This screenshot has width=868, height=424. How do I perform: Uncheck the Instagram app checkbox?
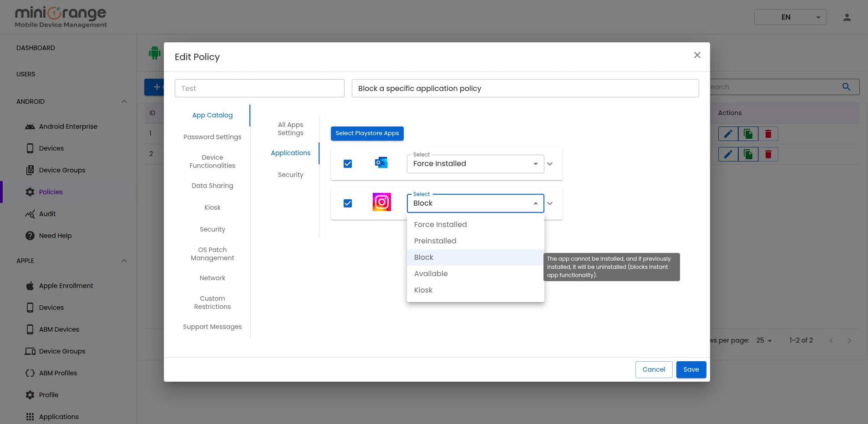[347, 203]
